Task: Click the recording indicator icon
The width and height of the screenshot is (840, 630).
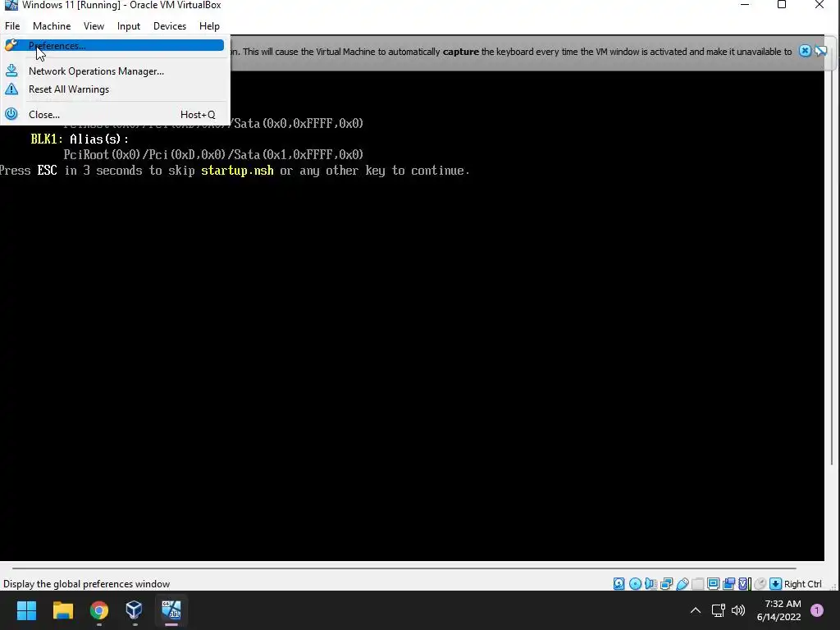Action: coord(729,584)
